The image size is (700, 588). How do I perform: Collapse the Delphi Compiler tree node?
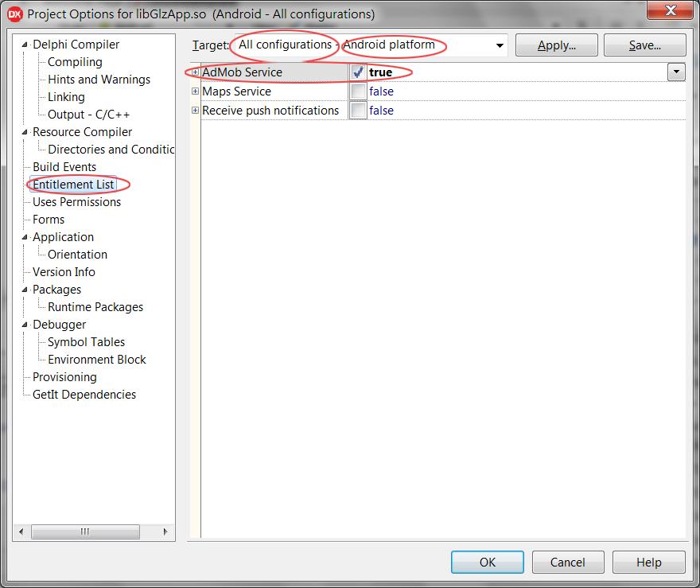coord(25,45)
